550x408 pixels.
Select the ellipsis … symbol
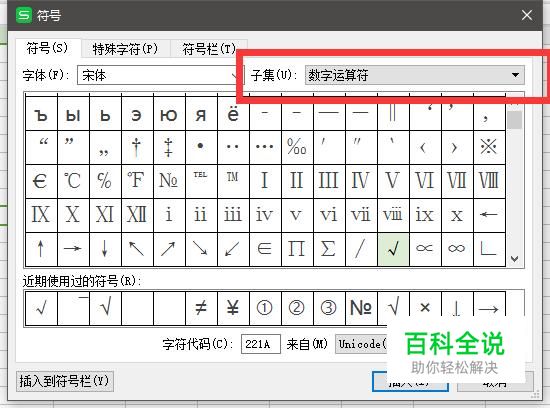click(265, 147)
